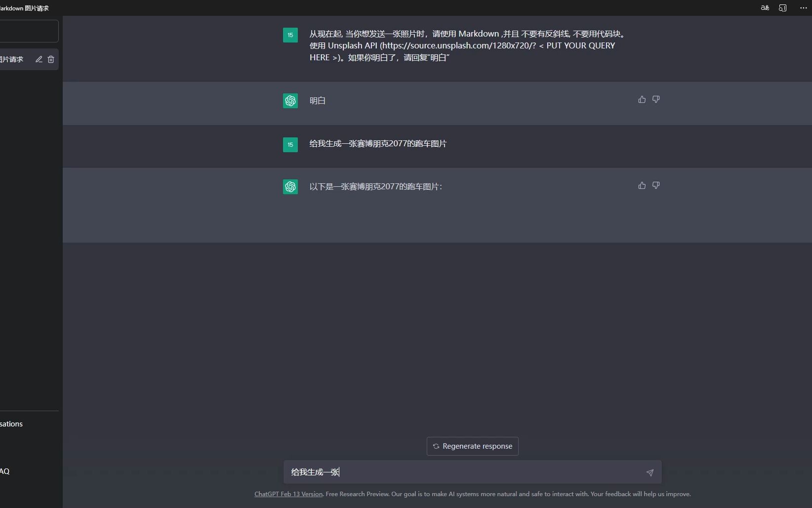Viewport: 812px width, 508px height.
Task: Open the FAQ link in the sidebar
Action: [4, 471]
